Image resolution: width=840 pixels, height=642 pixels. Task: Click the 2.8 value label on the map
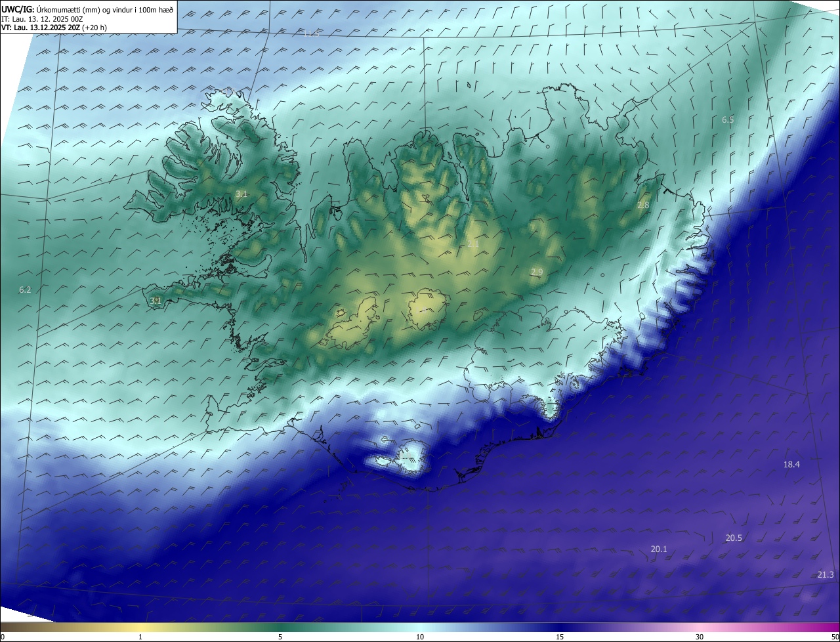pyautogui.click(x=643, y=205)
